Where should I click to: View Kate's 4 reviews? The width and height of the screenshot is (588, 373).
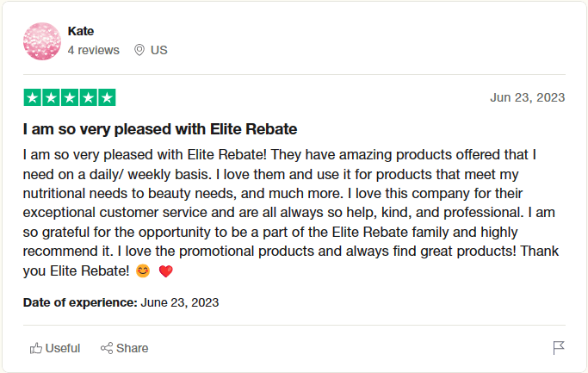click(x=93, y=50)
